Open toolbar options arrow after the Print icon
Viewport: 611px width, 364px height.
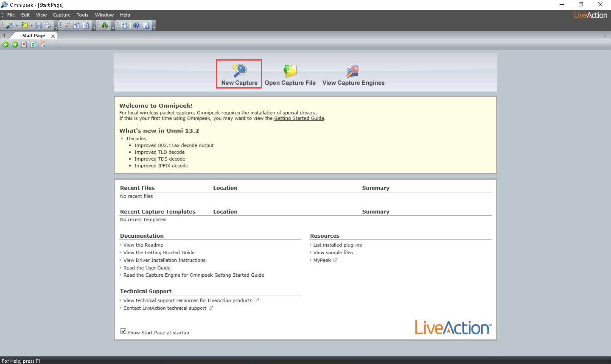pyautogui.click(x=56, y=28)
